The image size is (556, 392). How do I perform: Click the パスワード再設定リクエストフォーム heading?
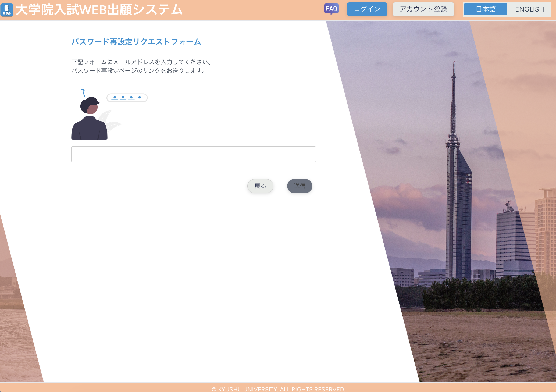point(136,42)
